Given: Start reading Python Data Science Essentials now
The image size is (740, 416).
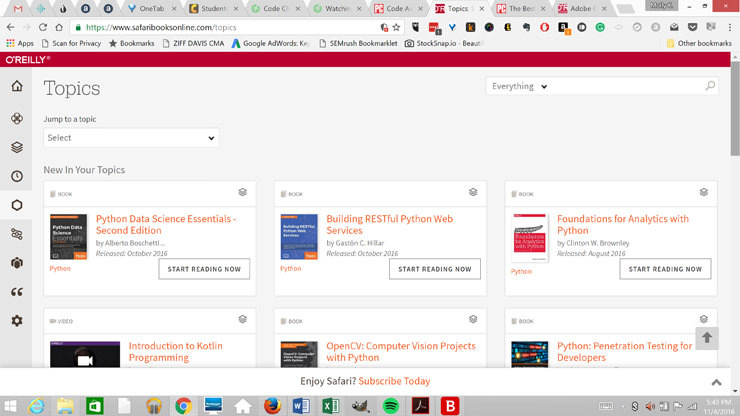Looking at the screenshot, I should (x=204, y=269).
